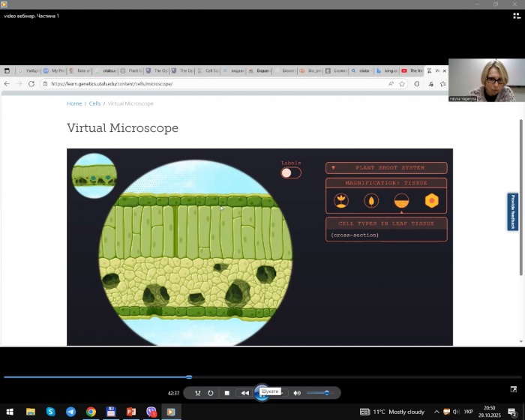525x420 pixels.
Task: Mute the video using the speaker icon
Action: 297,393
